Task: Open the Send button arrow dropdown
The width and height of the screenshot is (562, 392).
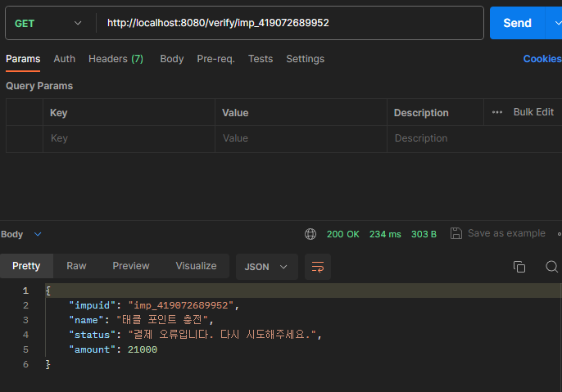Action: coord(556,23)
